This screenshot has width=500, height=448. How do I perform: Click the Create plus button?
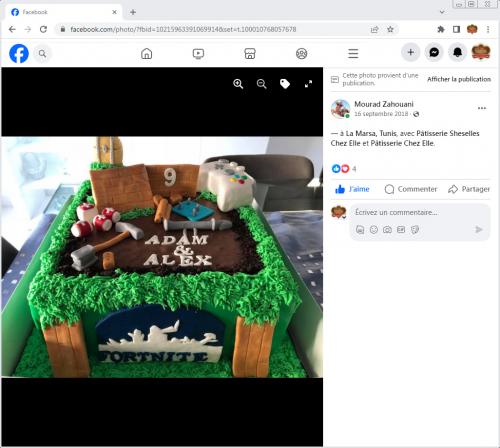click(411, 52)
